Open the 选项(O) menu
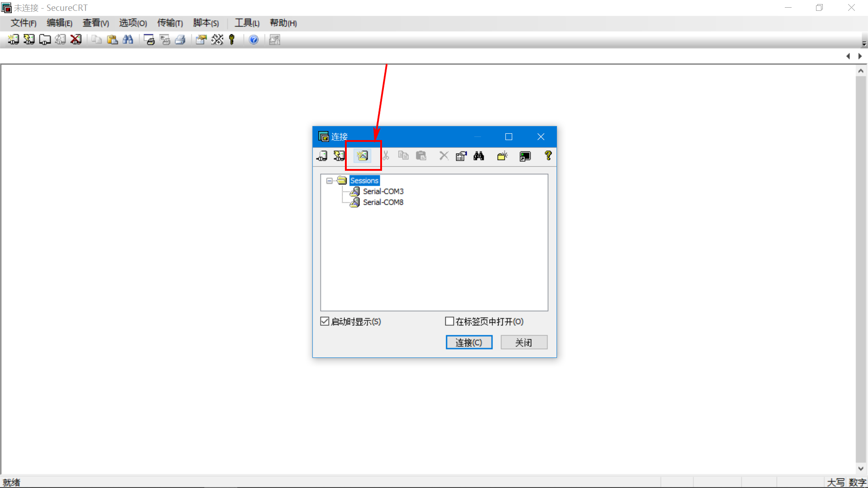The image size is (868, 488). point(133,23)
